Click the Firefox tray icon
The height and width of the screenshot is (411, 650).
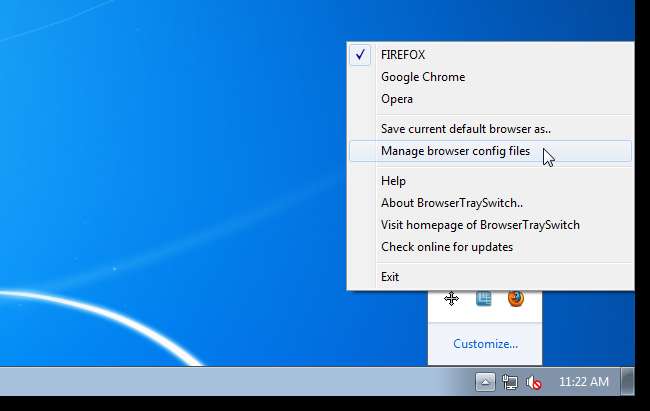tap(516, 298)
